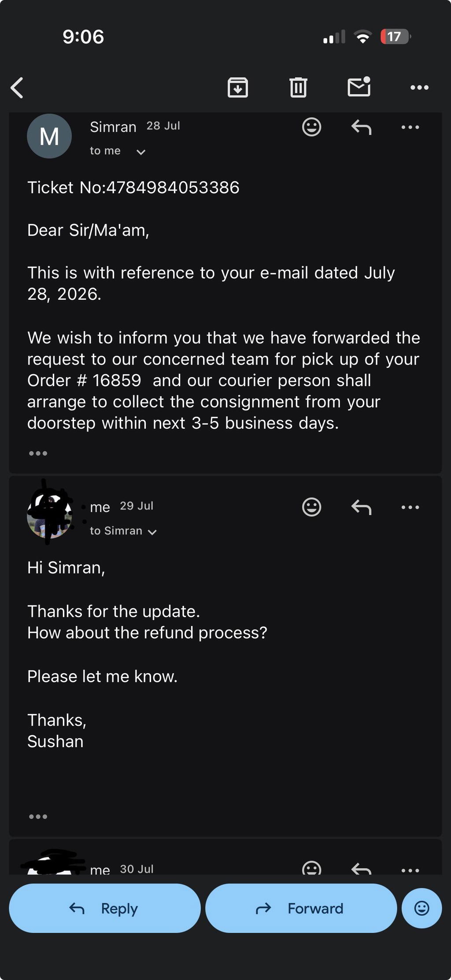Screen dimensions: 451x980
Task: Go back using the top-left arrow
Action: [17, 88]
